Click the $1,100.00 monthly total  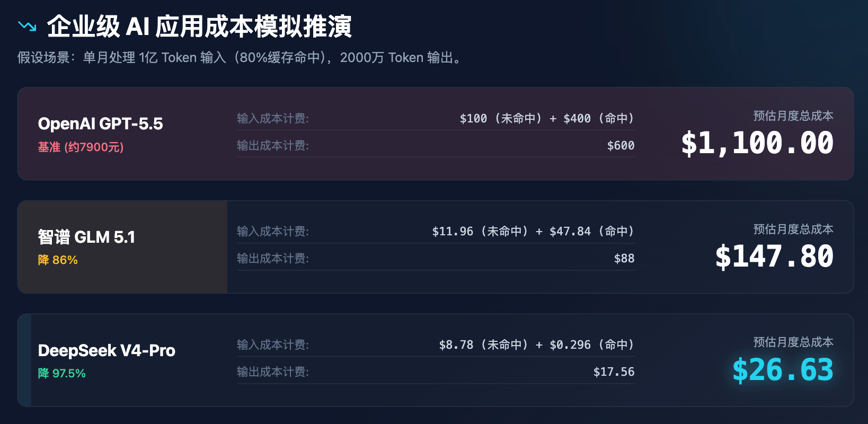(x=757, y=144)
